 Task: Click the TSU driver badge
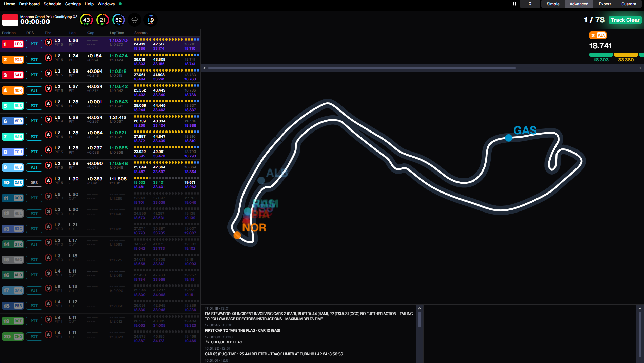click(13, 152)
